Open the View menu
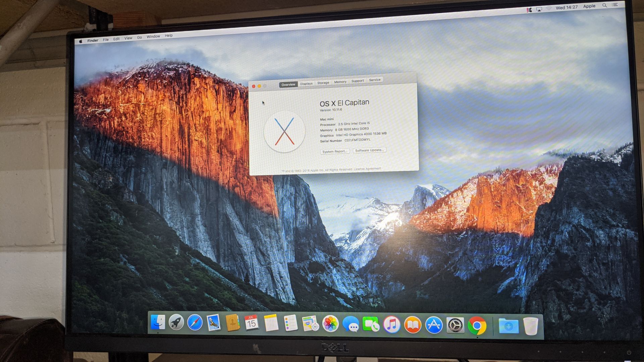Screen dimensions: 644x362 [128, 38]
